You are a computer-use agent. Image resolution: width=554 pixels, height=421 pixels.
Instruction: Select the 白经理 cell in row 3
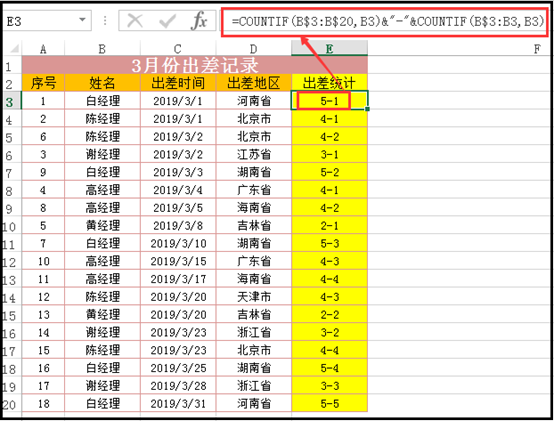point(102,101)
